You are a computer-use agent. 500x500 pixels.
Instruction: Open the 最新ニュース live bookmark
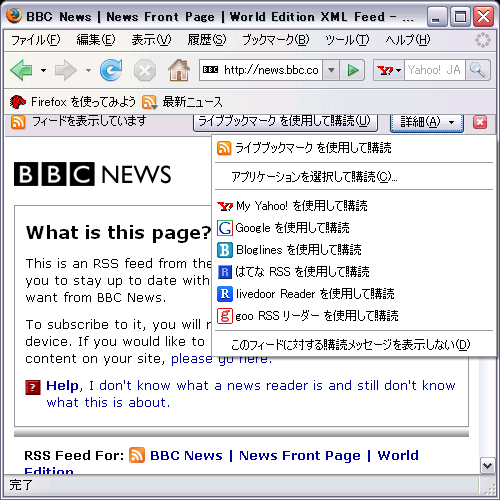(x=182, y=102)
